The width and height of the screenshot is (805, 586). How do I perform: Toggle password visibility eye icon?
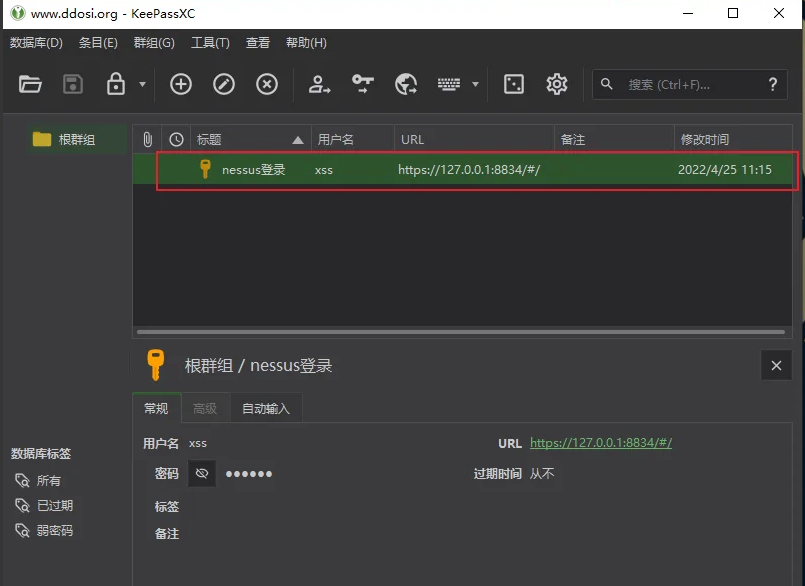(202, 473)
